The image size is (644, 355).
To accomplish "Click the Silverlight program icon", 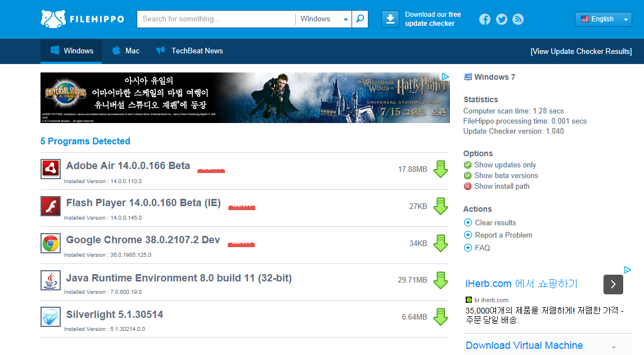I will 51,317.
